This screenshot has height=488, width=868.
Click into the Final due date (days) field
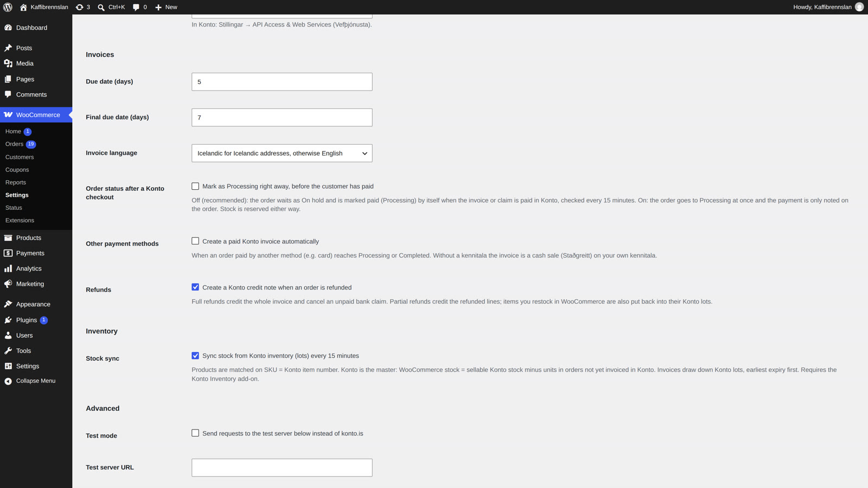click(282, 118)
